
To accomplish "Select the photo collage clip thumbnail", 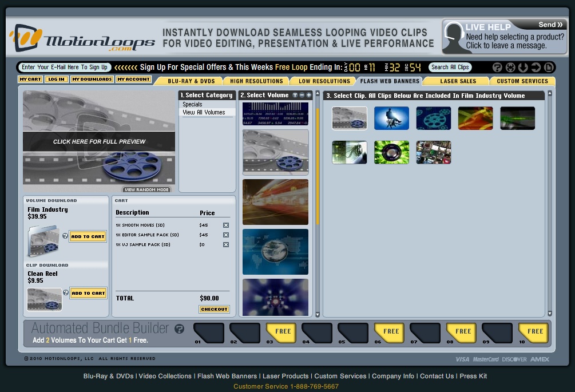I will pos(434,152).
